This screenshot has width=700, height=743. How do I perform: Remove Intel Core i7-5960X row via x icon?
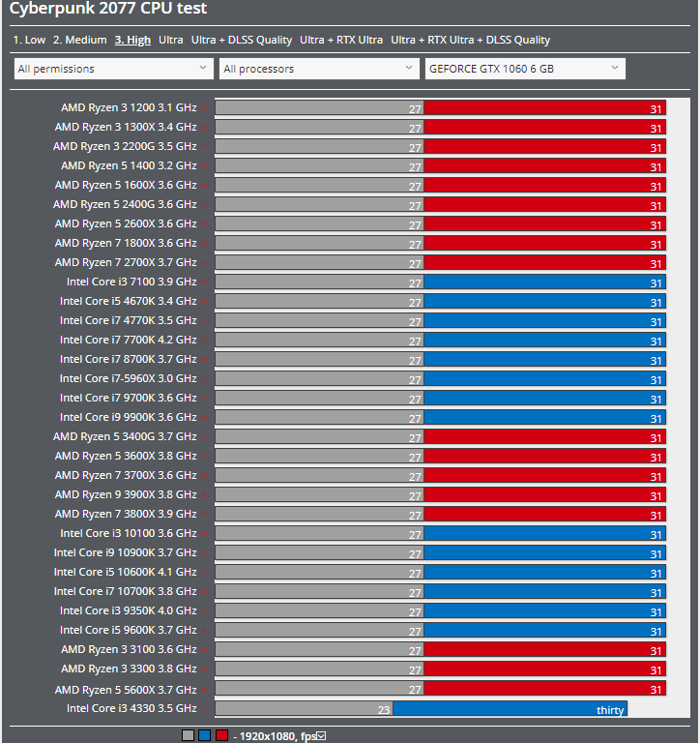204,379
